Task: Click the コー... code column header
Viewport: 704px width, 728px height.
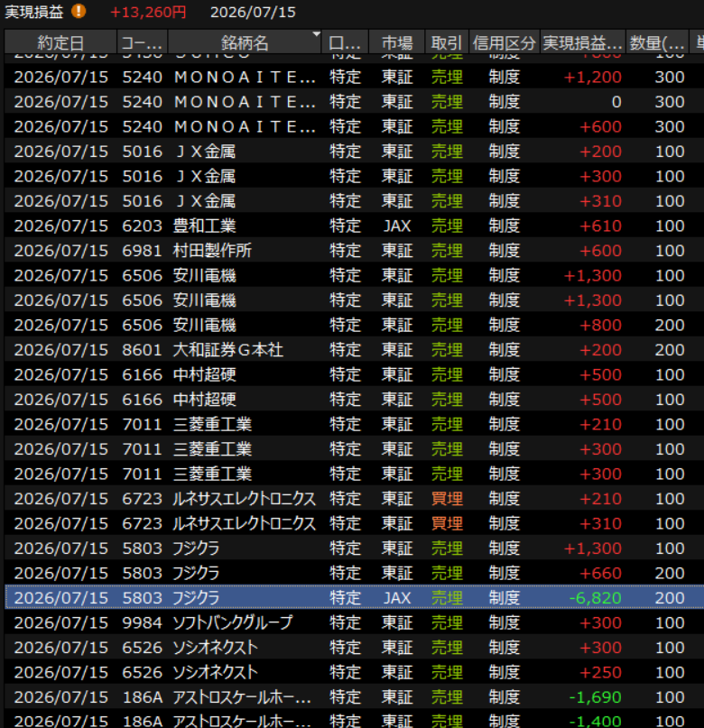Action: [x=142, y=43]
